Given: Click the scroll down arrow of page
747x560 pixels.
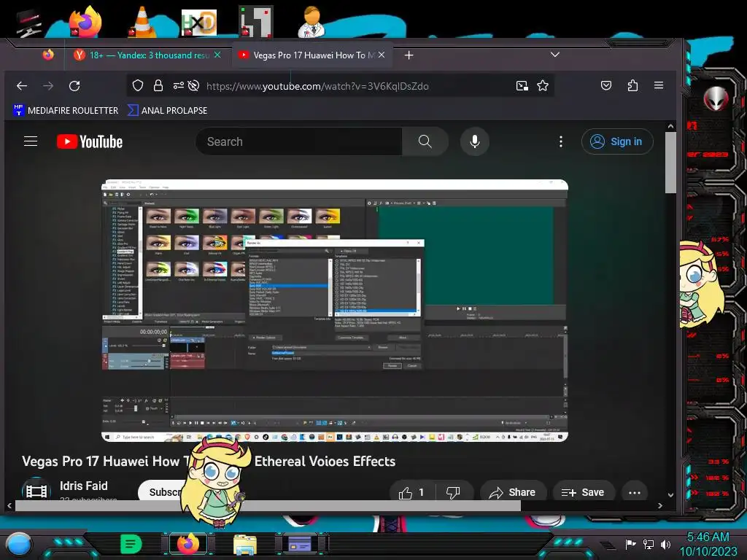Looking at the screenshot, I should (x=670, y=495).
